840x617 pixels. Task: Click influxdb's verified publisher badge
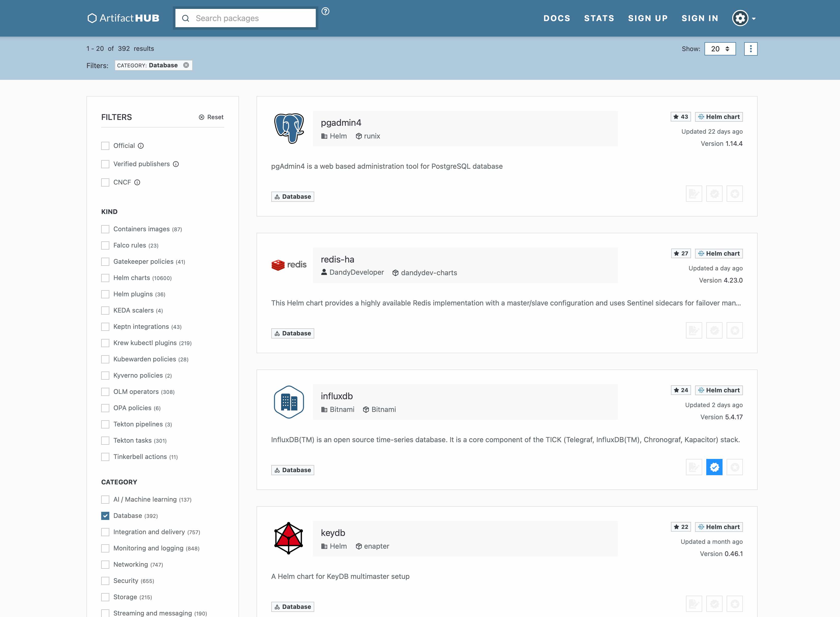coord(714,467)
